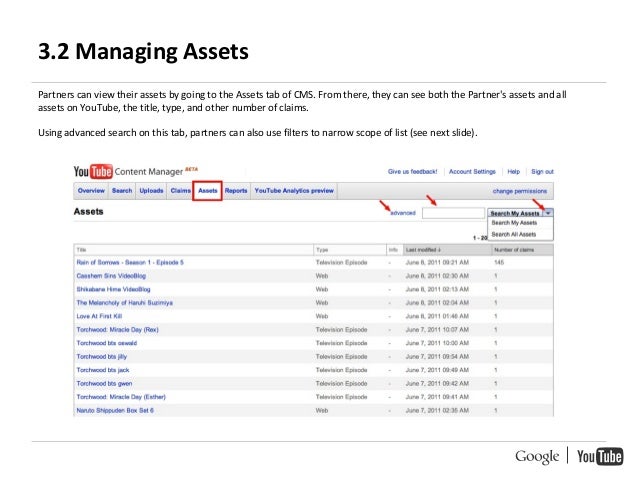
Task: Open Account Settings link
Action: (472, 172)
